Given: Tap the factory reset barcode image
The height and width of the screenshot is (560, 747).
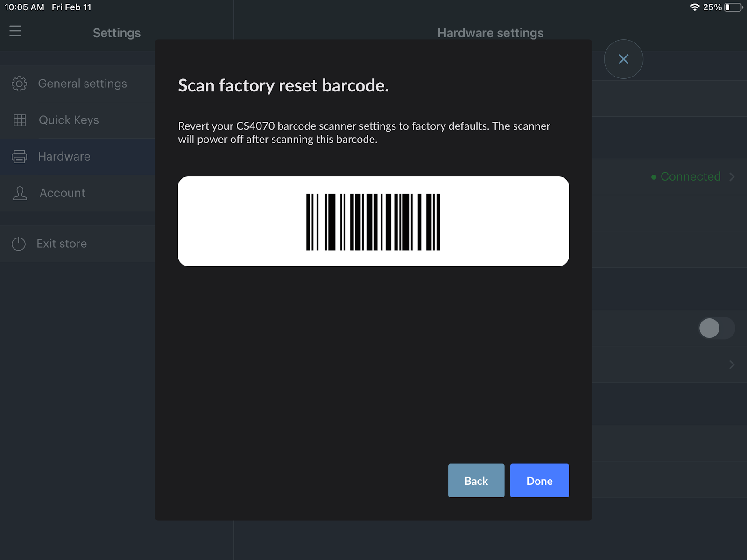Looking at the screenshot, I should 373,222.
